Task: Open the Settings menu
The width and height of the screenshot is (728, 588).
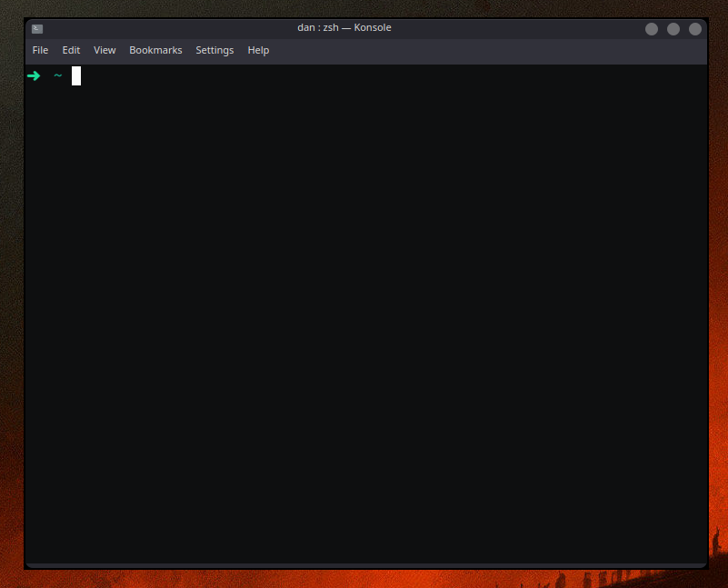Action: (x=214, y=50)
